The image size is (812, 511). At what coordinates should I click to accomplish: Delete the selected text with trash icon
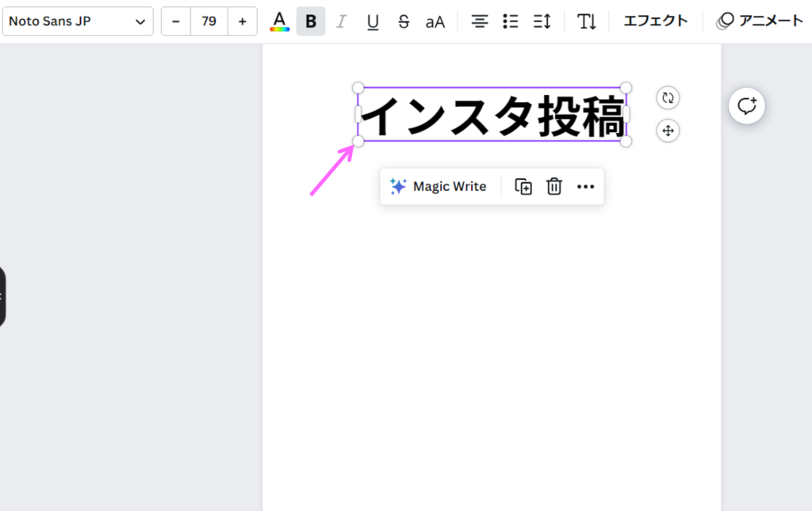(554, 187)
